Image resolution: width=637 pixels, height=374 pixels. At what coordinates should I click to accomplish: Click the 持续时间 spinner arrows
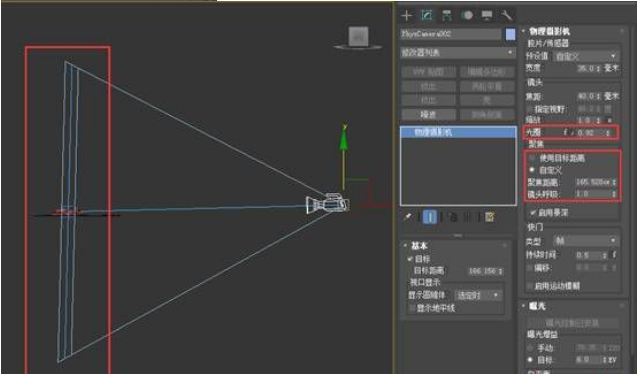coord(605,255)
